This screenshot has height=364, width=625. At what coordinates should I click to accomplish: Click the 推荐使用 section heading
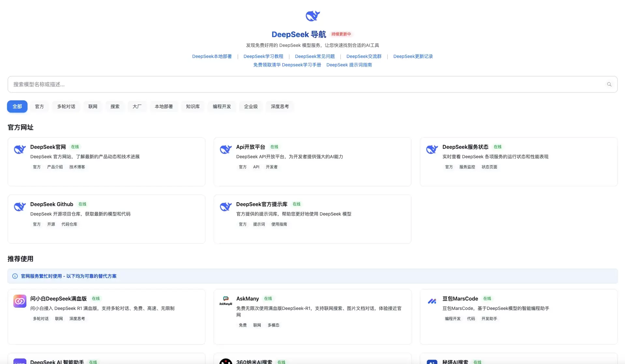tap(21, 259)
